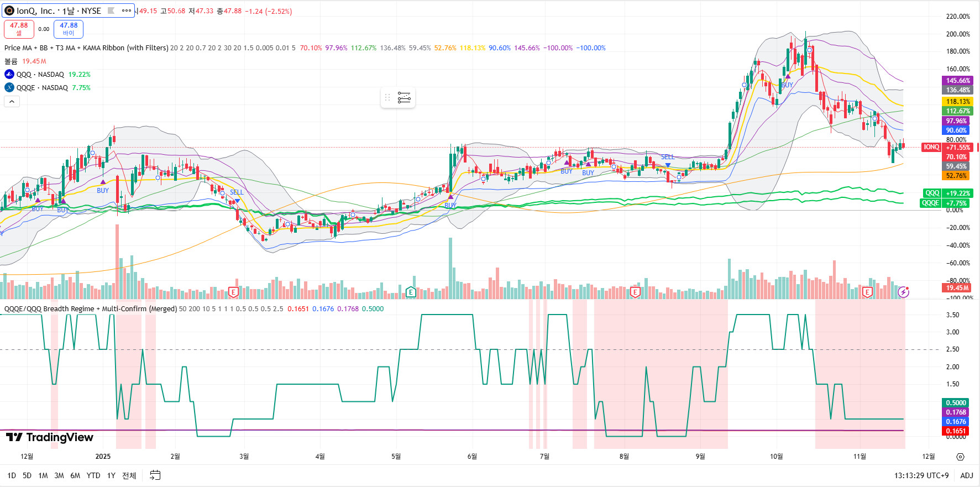The width and height of the screenshot is (980, 487).
Task: Open object tree icon in floating toolbar
Action: click(404, 98)
